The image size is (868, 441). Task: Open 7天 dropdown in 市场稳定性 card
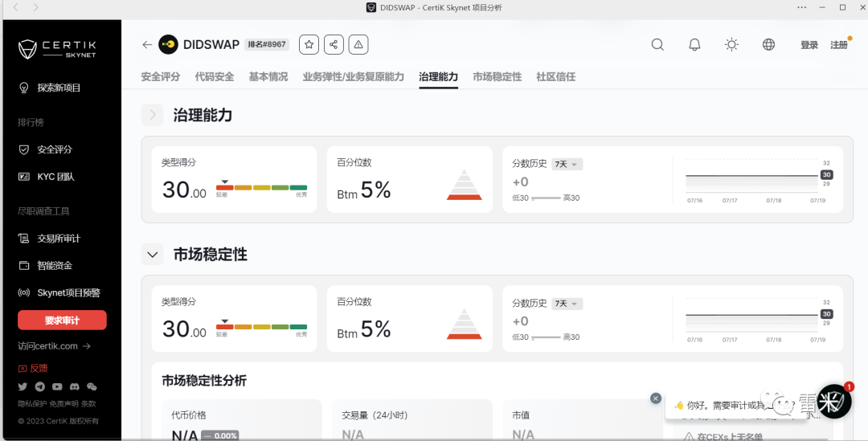(x=567, y=304)
